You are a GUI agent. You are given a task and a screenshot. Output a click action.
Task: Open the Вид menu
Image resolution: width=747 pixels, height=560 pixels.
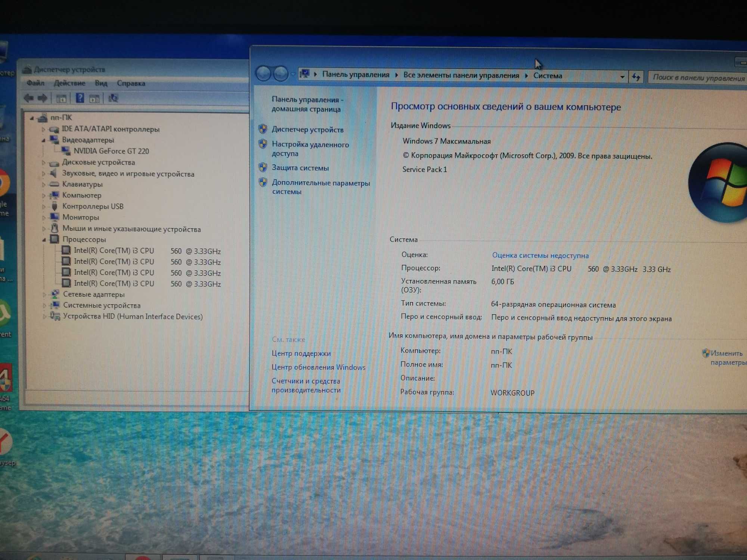point(101,83)
